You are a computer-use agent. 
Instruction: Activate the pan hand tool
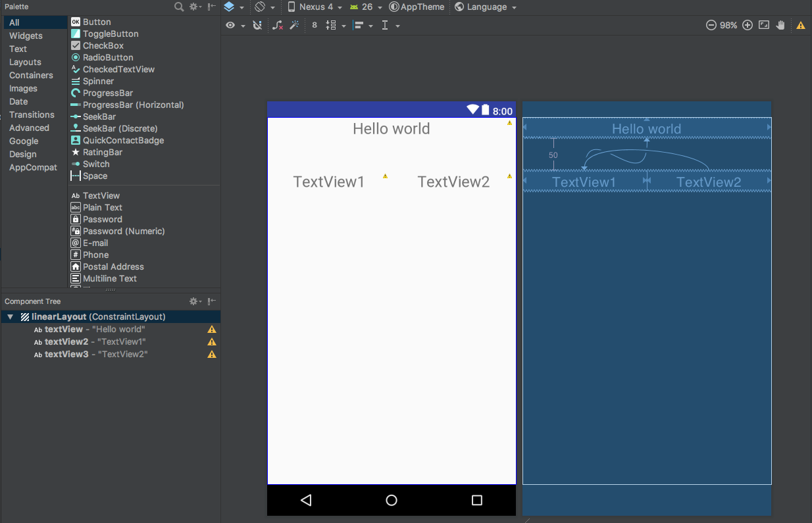click(x=780, y=25)
